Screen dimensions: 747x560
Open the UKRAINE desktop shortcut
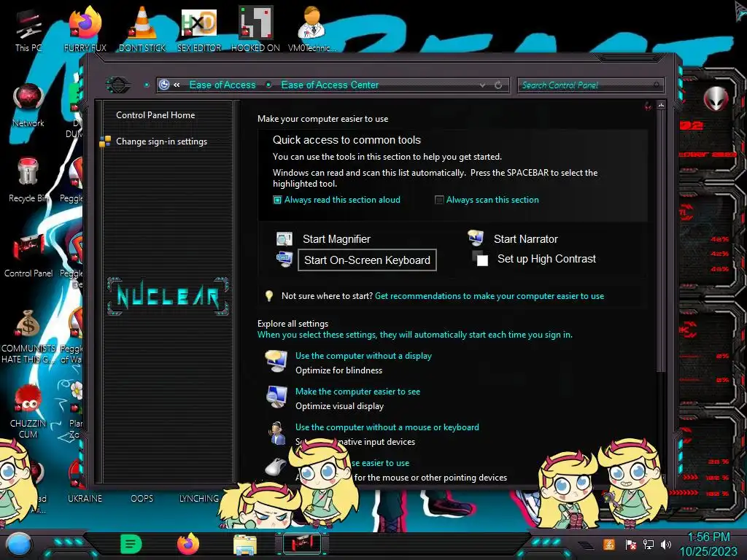[x=85, y=499]
